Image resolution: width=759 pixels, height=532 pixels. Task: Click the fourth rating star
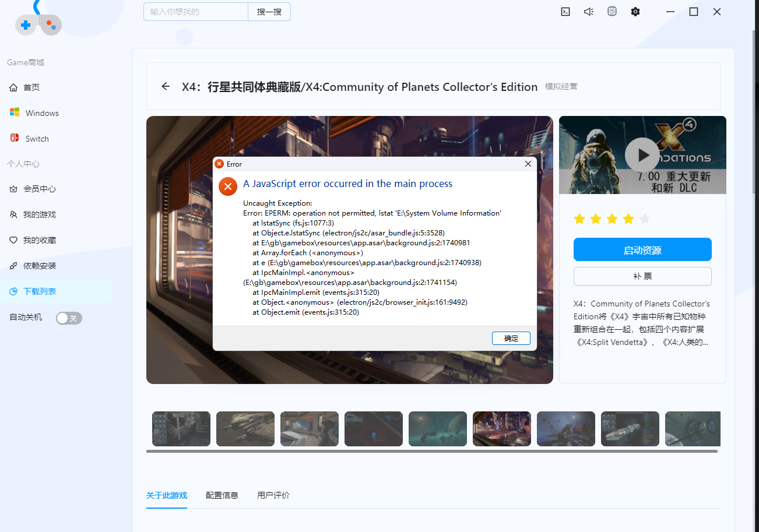(628, 219)
